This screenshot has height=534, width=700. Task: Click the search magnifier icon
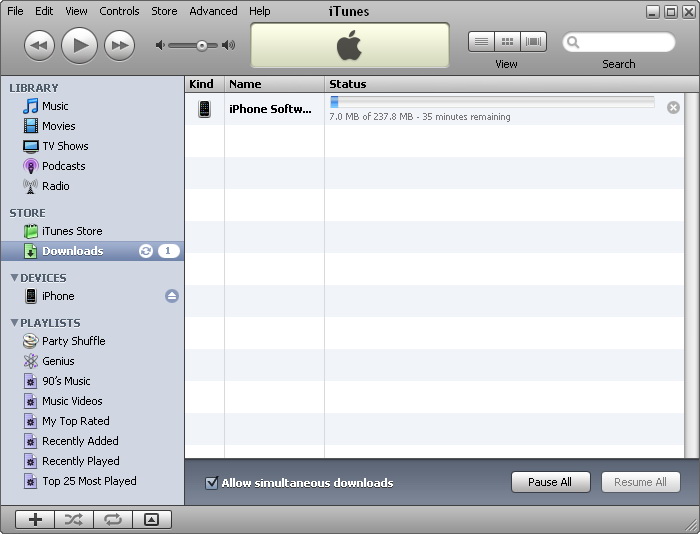click(573, 42)
